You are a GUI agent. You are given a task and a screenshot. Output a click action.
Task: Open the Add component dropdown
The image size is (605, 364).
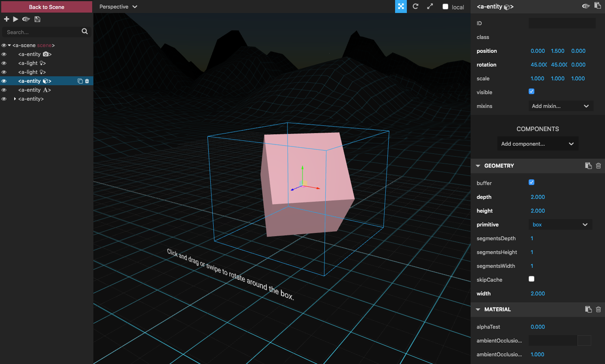[538, 144]
